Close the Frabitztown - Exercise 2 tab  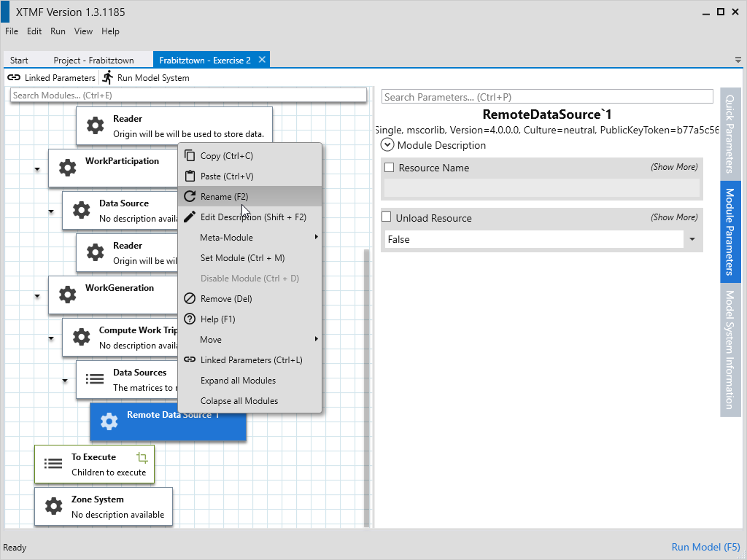pyautogui.click(x=263, y=60)
